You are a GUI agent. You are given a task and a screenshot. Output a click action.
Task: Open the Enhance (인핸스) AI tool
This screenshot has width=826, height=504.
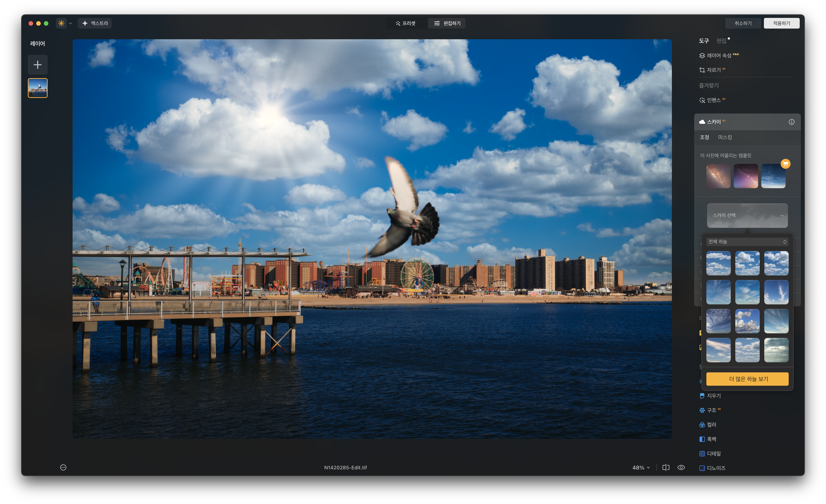point(713,100)
